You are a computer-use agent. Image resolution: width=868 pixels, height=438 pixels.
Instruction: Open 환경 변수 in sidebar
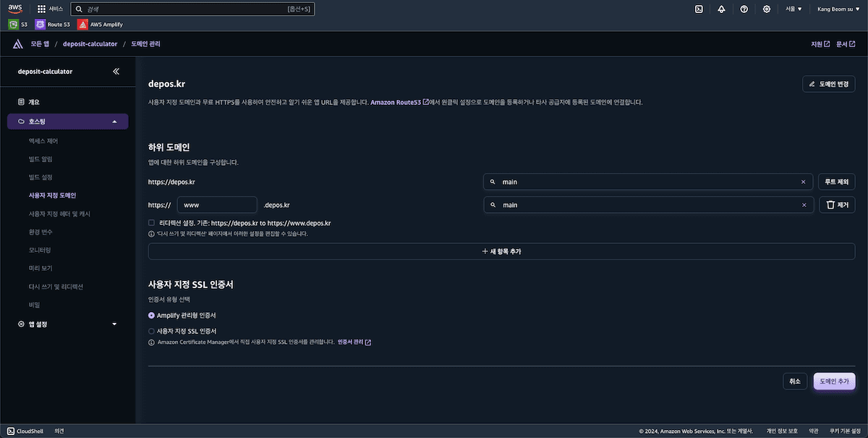point(41,232)
